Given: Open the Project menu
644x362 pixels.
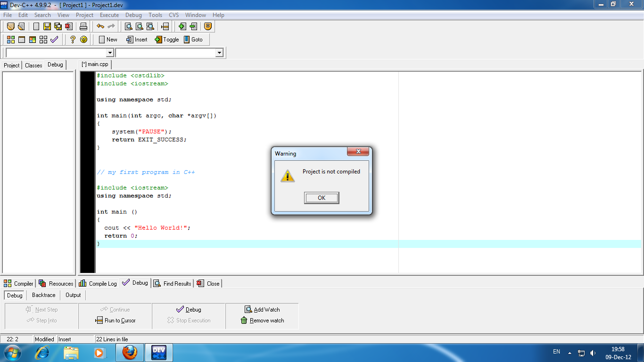Looking at the screenshot, I should pyautogui.click(x=85, y=15).
